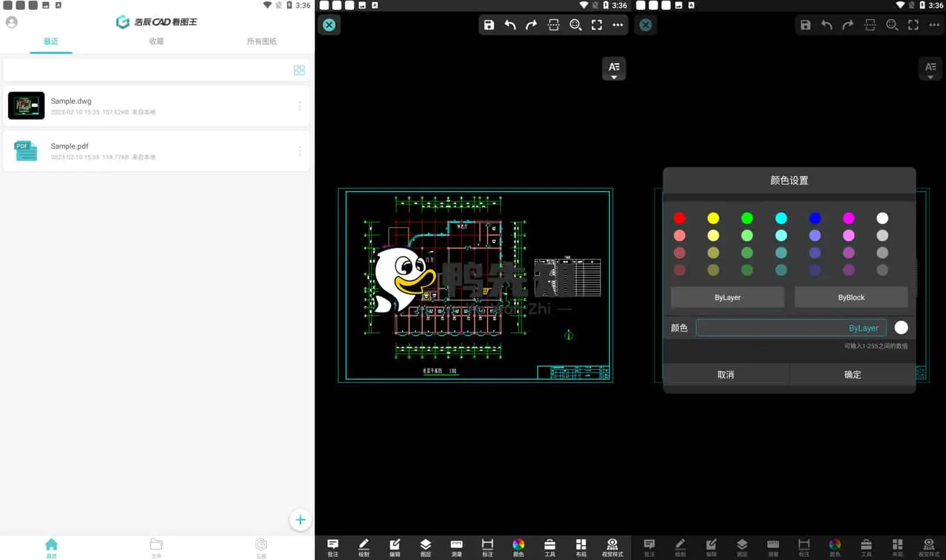The width and height of the screenshot is (946, 560).
Task: Switch to the 收藏 (favorites) tab
Action: (156, 41)
